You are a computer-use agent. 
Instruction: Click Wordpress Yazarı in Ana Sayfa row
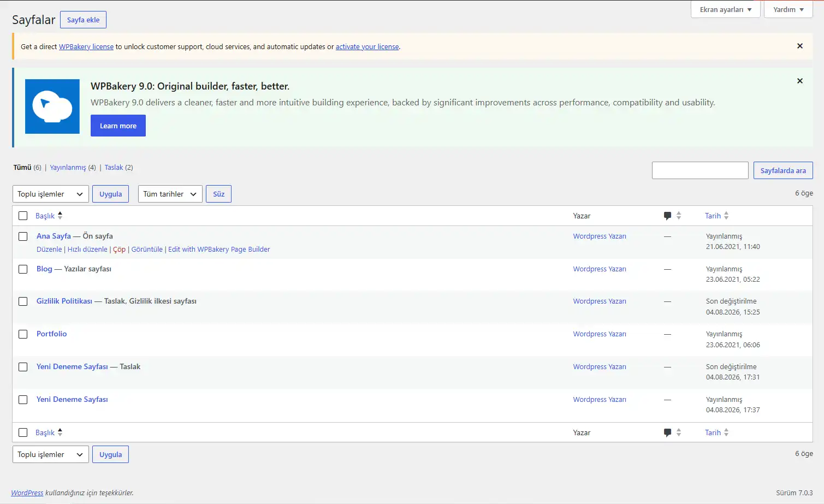click(600, 236)
